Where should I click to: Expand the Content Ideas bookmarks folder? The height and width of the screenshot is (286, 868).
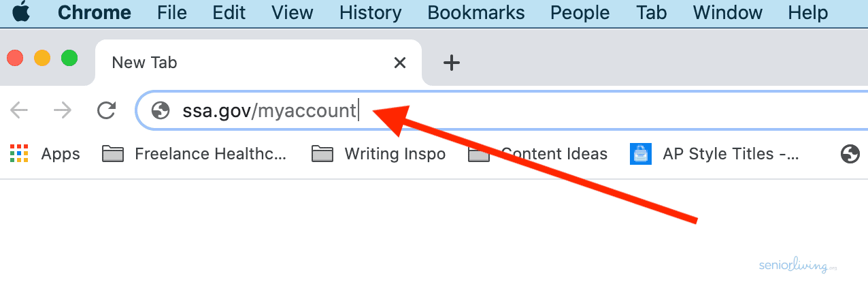(x=537, y=155)
